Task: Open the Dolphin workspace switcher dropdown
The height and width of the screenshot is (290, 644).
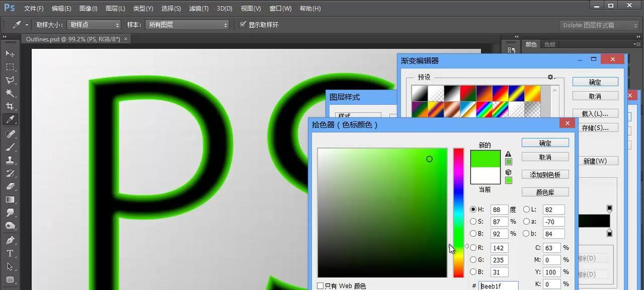Action: (600, 25)
